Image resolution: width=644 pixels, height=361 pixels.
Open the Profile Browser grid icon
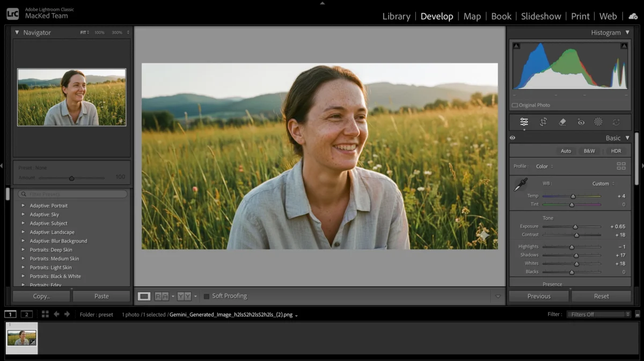pyautogui.click(x=621, y=166)
